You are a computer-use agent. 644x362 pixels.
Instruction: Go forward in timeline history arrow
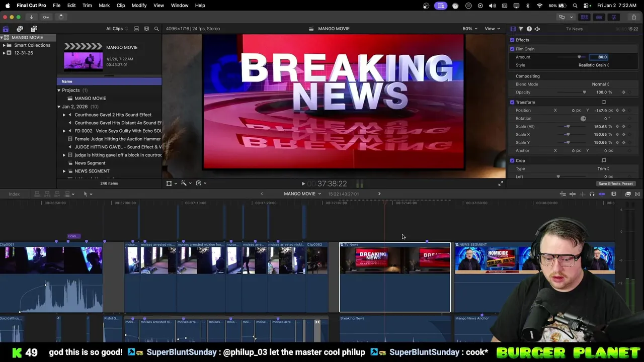(x=379, y=194)
